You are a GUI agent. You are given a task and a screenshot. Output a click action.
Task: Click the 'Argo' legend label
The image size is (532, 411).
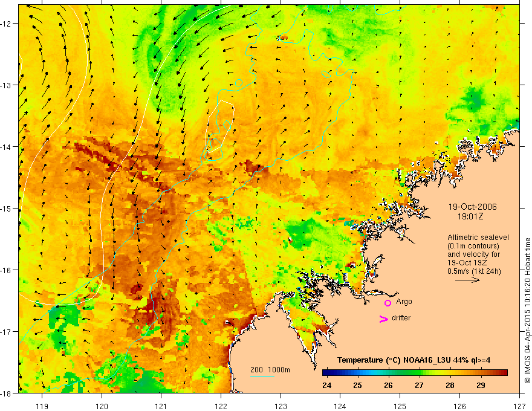coord(404,302)
